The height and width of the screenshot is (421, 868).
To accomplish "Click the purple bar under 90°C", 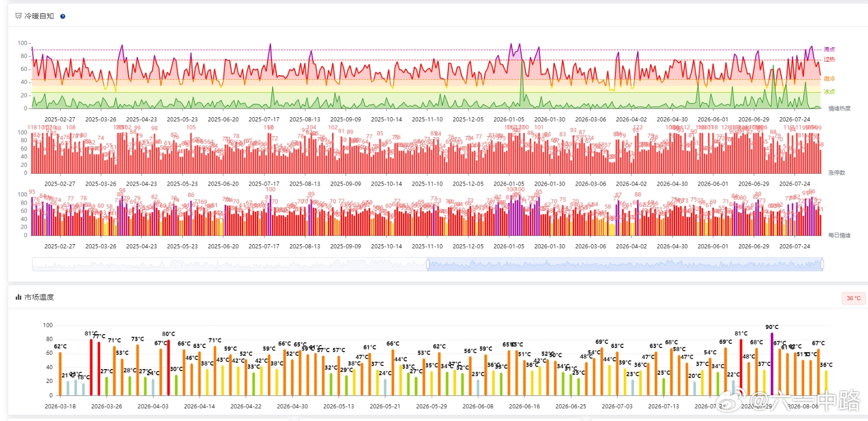I will click(772, 364).
